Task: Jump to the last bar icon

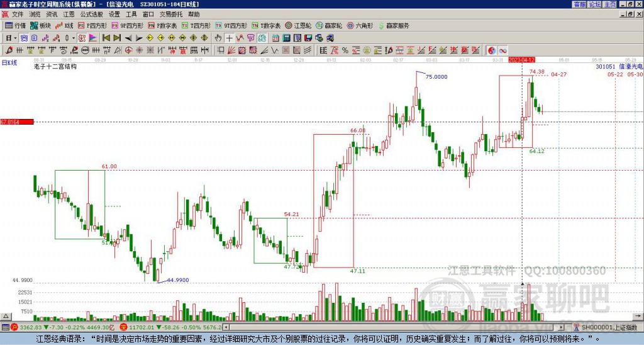Action: pos(117,38)
